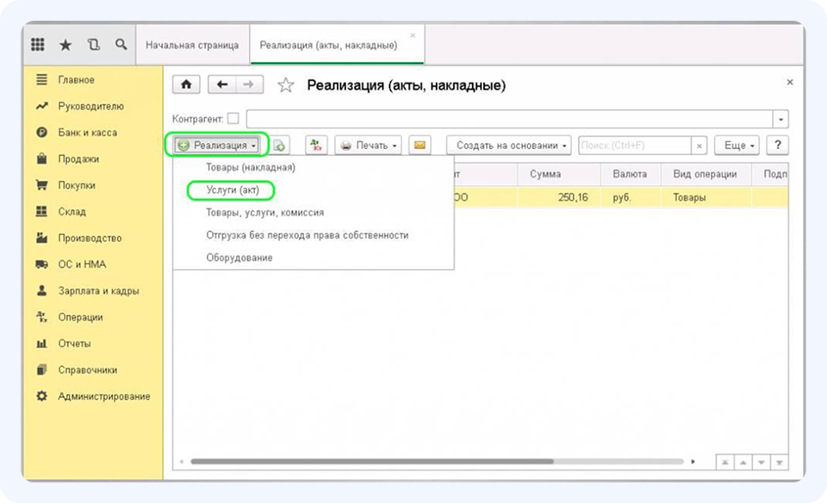Expand the Контрагент field dropdown arrow
Viewport: 827px width, 504px height.
(780, 119)
